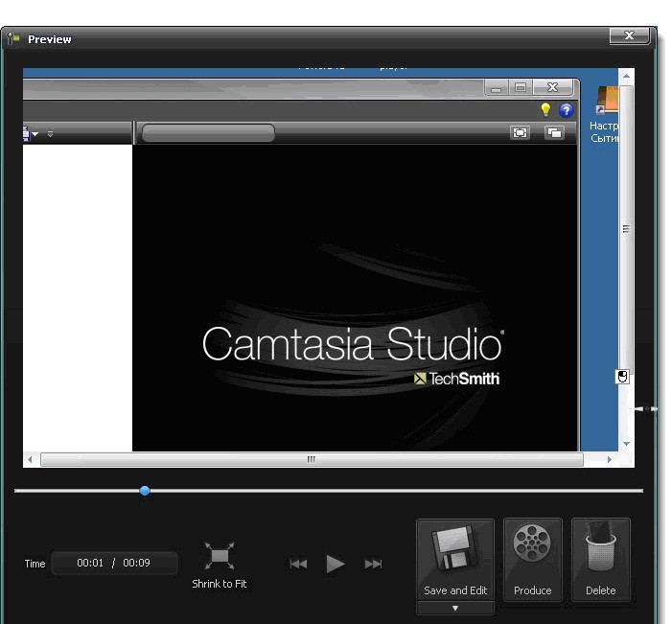
Task: Click the Shrink to Fit icon
Action: coord(220,556)
